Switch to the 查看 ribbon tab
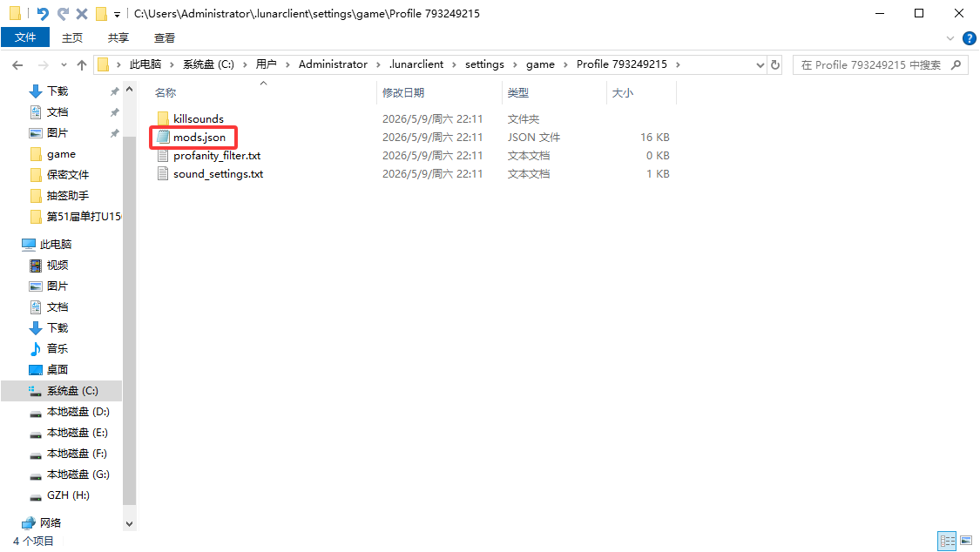This screenshot has height=552, width=980. click(x=165, y=38)
